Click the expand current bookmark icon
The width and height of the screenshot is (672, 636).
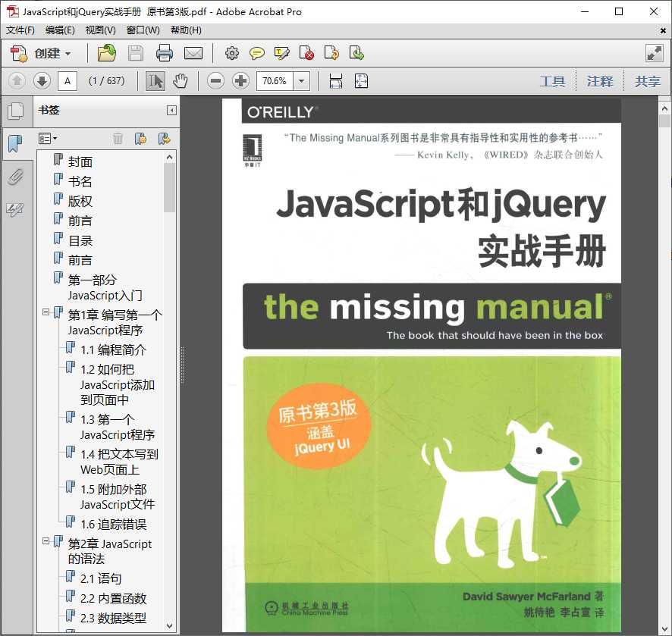click(164, 138)
